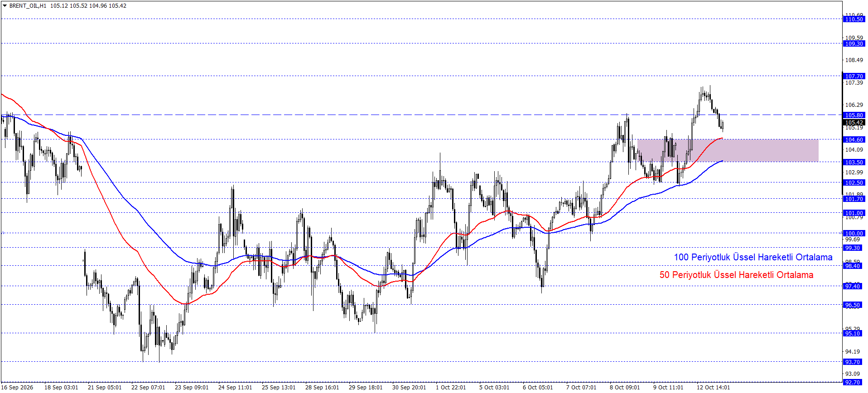Click the 93.70 price level label

point(852,362)
